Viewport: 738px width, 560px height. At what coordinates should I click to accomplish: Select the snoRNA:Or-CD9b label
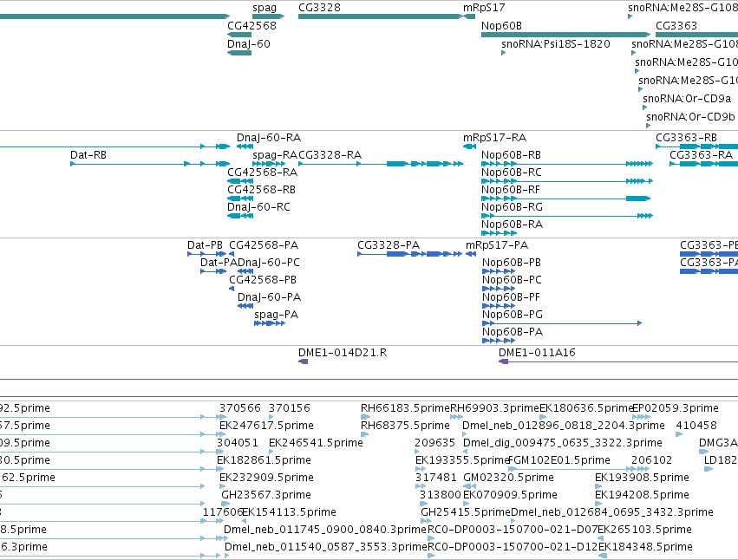click(690, 117)
